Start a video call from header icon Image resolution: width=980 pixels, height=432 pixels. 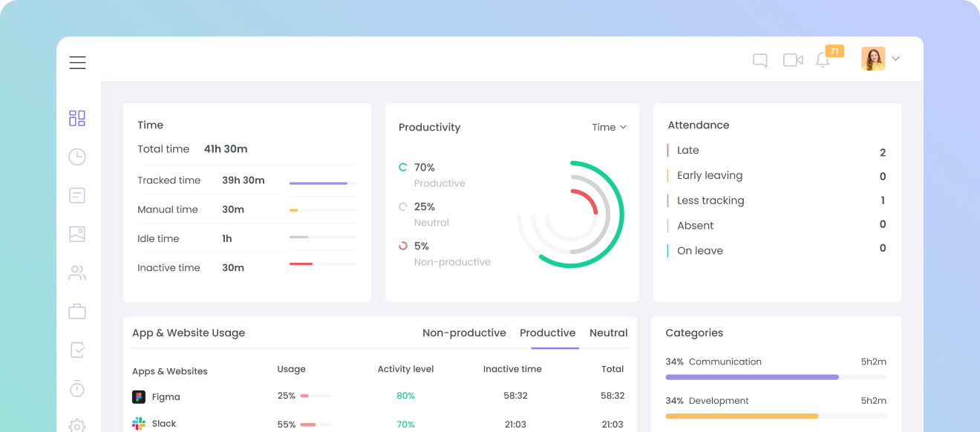pos(793,60)
